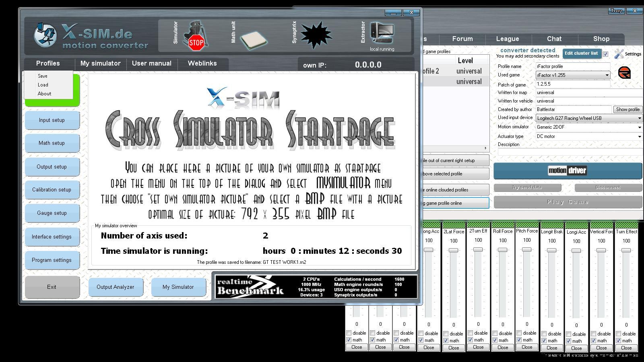Switch to the League tab
The width and height of the screenshot is (644, 362).
[x=508, y=39]
